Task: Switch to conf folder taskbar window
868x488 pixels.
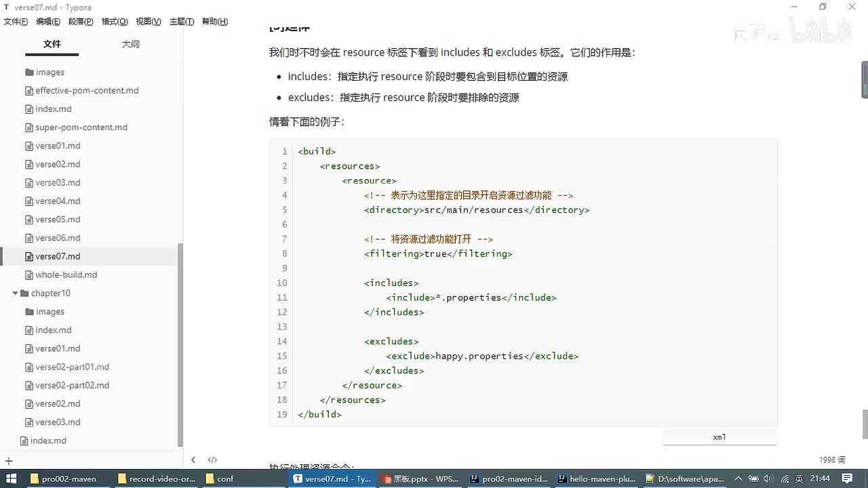Action: (243, 479)
